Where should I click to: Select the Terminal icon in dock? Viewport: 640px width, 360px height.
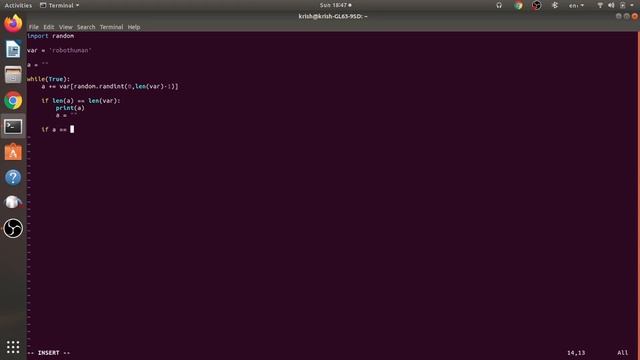(x=13, y=126)
